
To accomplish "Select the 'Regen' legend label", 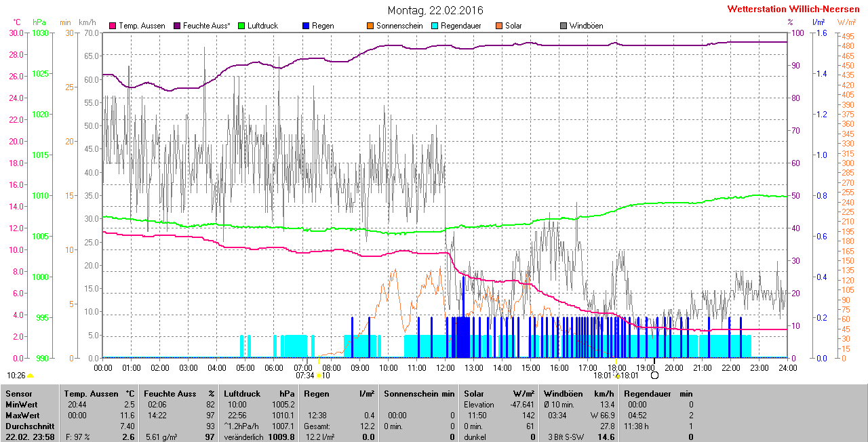I will tap(323, 26).
